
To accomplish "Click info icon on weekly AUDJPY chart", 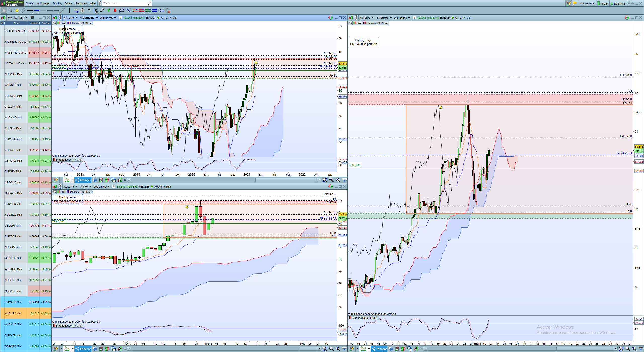I will (x=120, y=18).
